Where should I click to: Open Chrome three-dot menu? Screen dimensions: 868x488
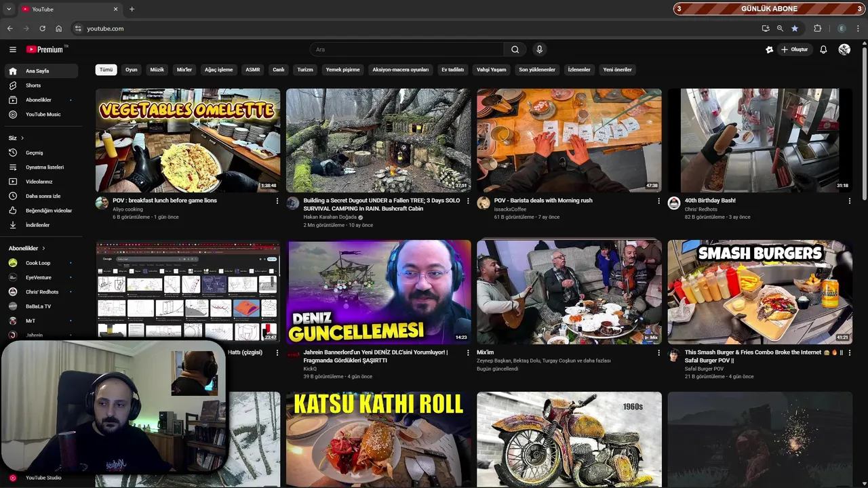click(858, 28)
